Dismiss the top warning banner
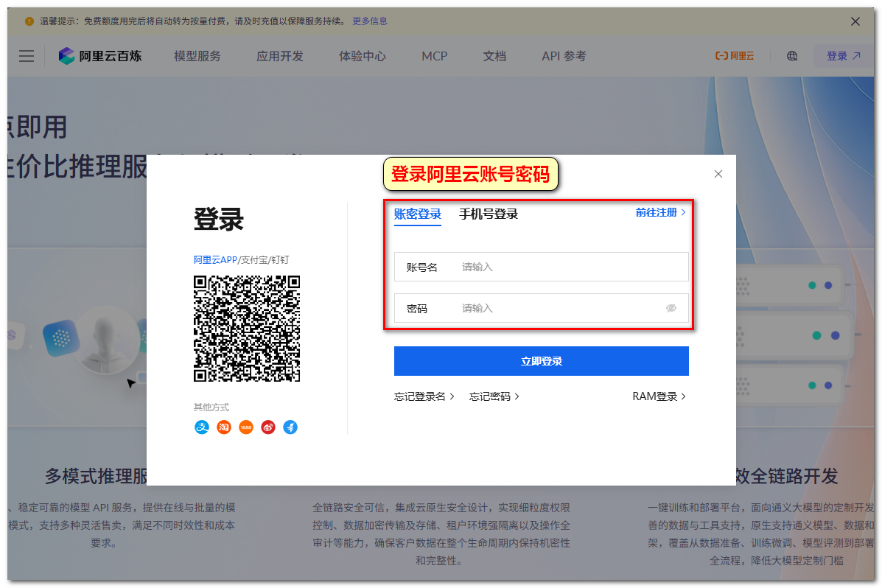This screenshot has width=882, height=588. tap(855, 21)
